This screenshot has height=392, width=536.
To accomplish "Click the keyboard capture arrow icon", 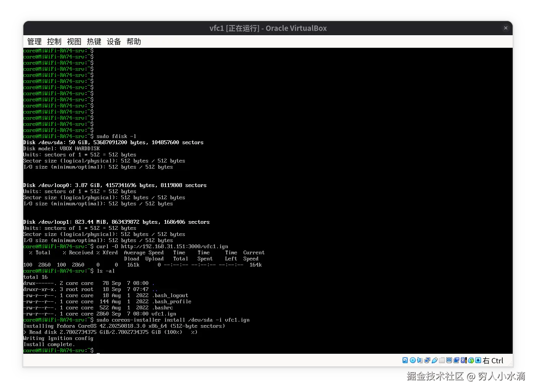I will 478,360.
